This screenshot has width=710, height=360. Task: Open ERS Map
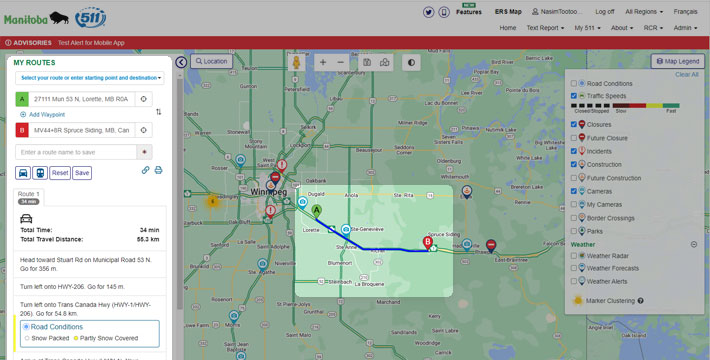(x=508, y=12)
